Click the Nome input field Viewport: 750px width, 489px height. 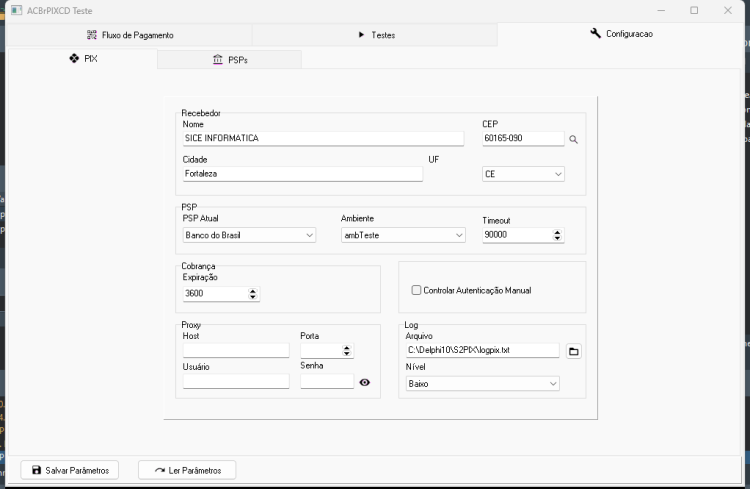323,138
